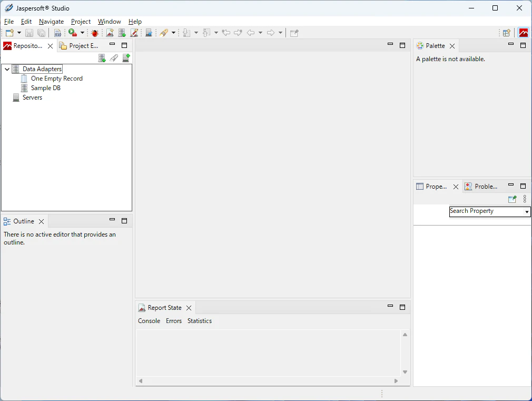
Task: Click the Report State scroll-down arrow
Action: [x=405, y=372]
